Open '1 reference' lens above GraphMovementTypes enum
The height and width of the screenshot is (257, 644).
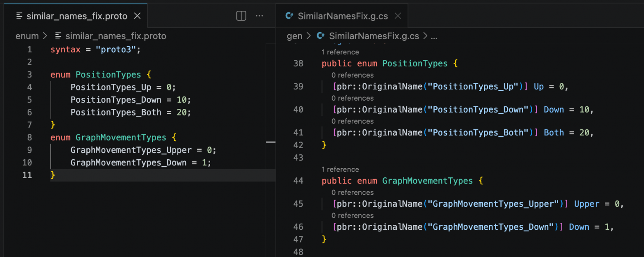[x=340, y=170]
